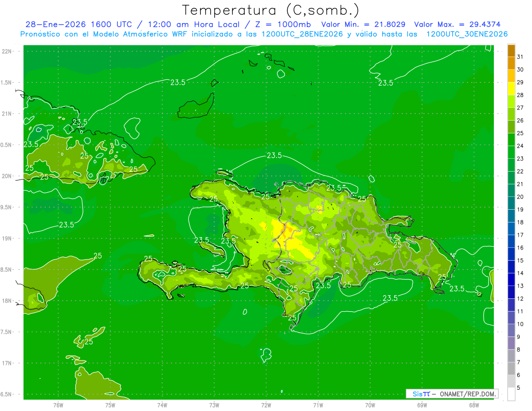This screenshot has height=411, width=532.
Task: Click the '10' label on the color legend
Action: click(x=520, y=324)
